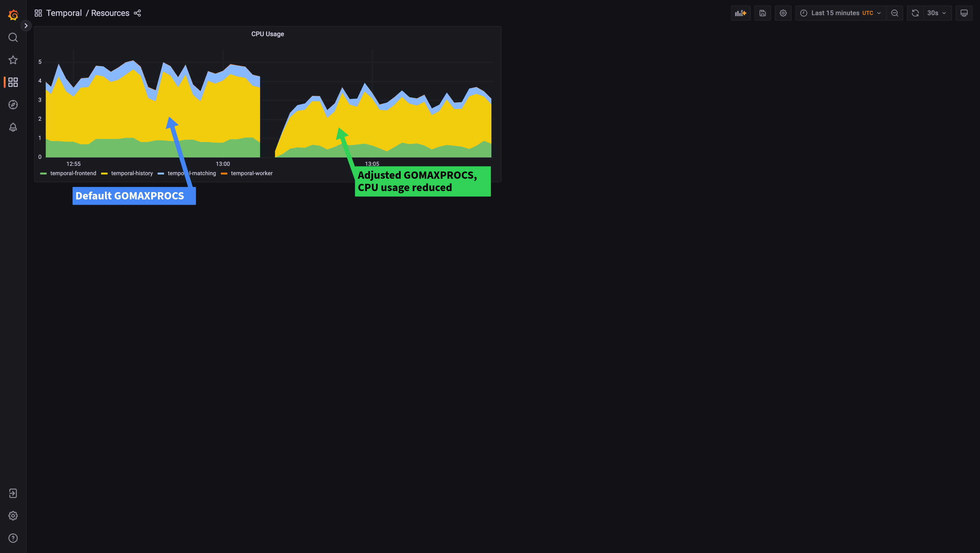Click the Resources dashboard title
This screenshot has height=553, width=980.
(x=110, y=13)
